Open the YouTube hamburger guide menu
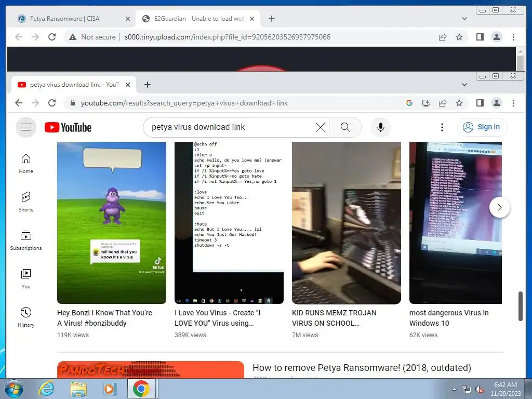This screenshot has height=399, width=532. pos(26,127)
